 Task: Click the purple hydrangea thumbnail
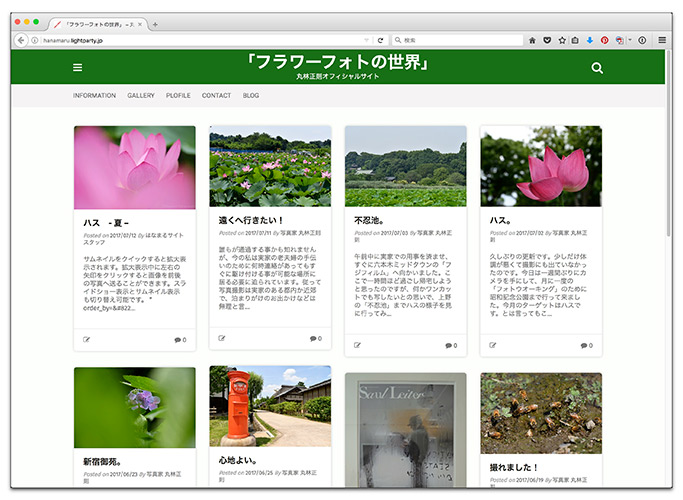[x=135, y=408]
